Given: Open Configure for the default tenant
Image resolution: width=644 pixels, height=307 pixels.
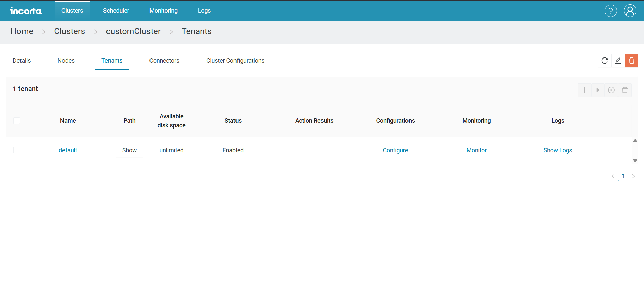Looking at the screenshot, I should (x=395, y=150).
